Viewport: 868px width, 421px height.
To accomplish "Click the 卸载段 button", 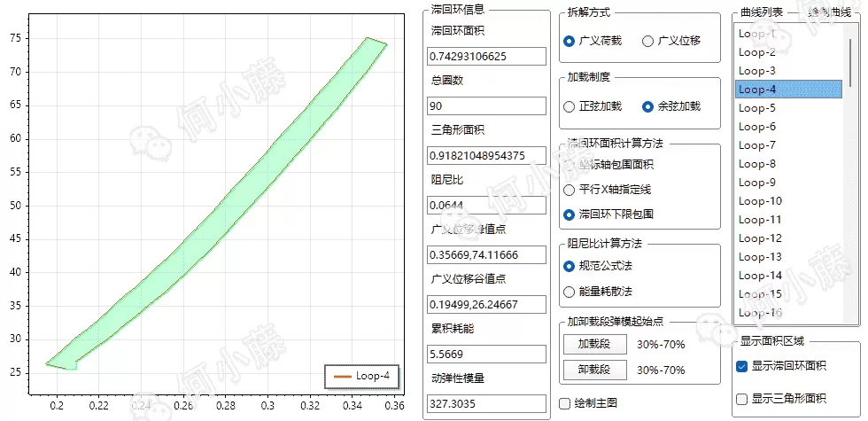I will click(x=594, y=370).
